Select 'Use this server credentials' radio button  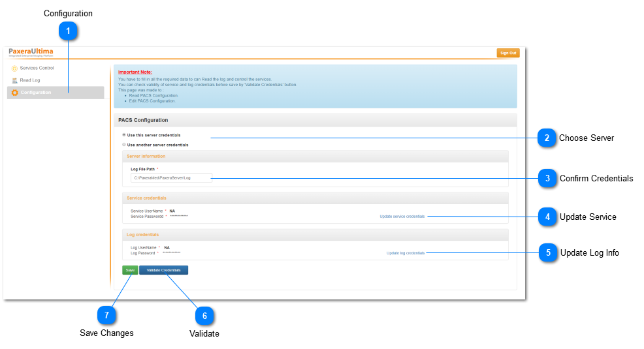click(124, 135)
